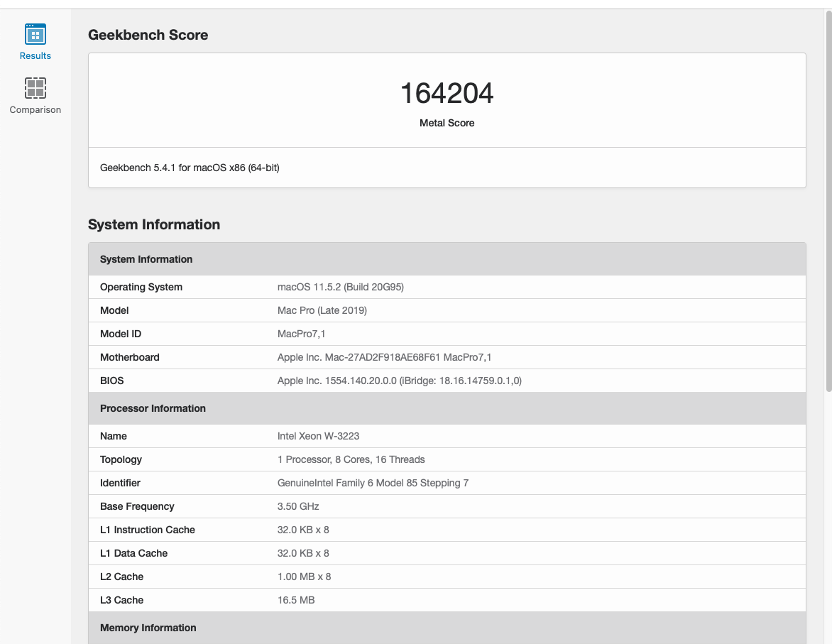Click 1 Processor, 8 Cores, 16 Threads value

click(351, 460)
